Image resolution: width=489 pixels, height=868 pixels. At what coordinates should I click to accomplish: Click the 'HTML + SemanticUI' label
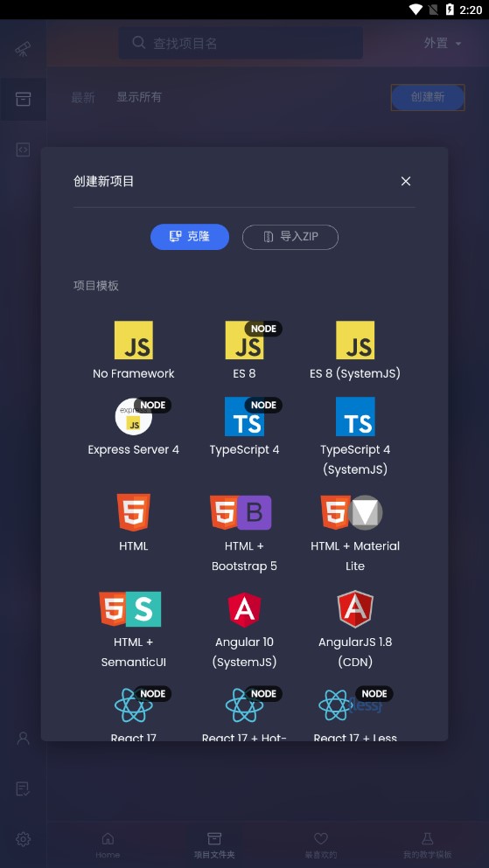click(134, 652)
